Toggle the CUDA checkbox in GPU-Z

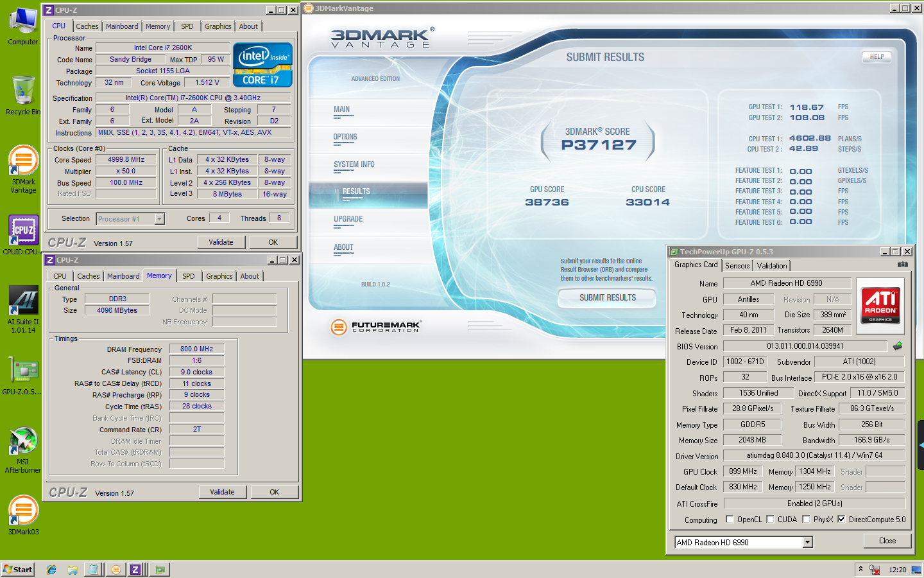pyautogui.click(x=770, y=520)
